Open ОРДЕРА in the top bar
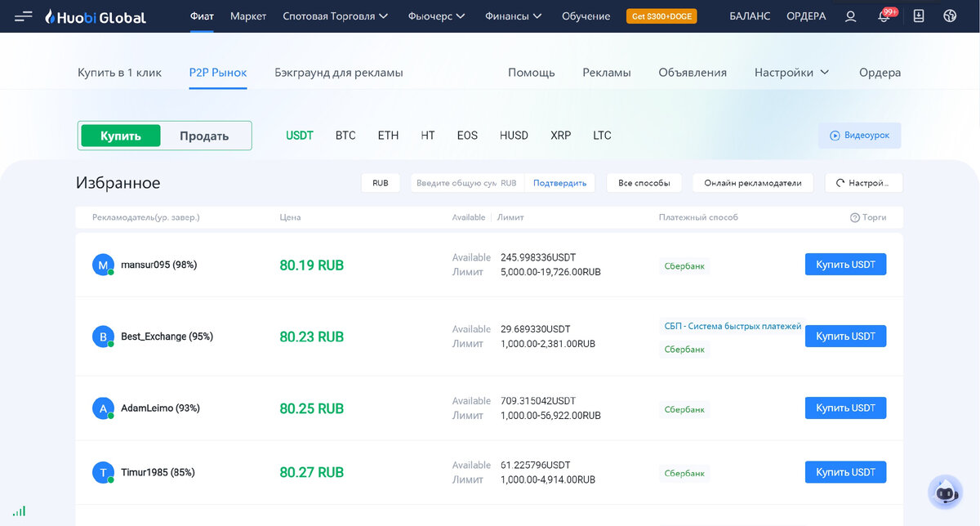980x526 pixels. point(806,16)
